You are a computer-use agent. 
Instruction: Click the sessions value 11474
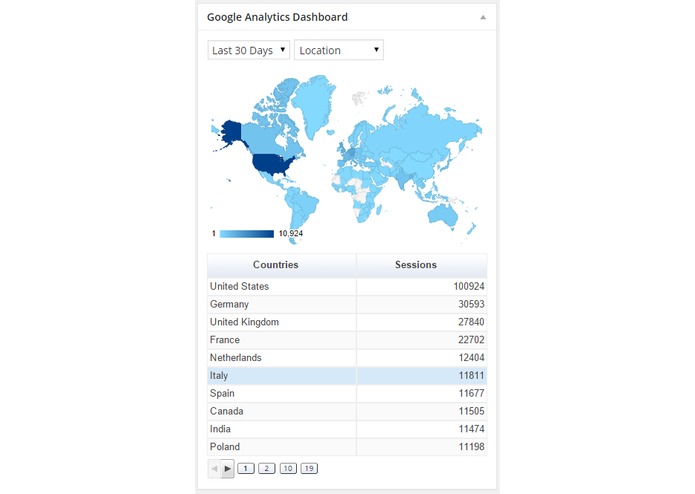tap(471, 429)
